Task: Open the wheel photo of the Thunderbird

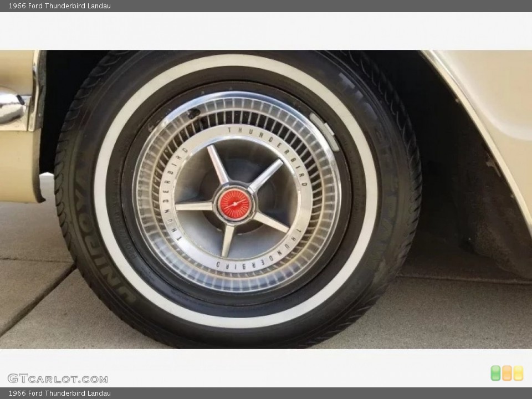Action: (x=266, y=199)
